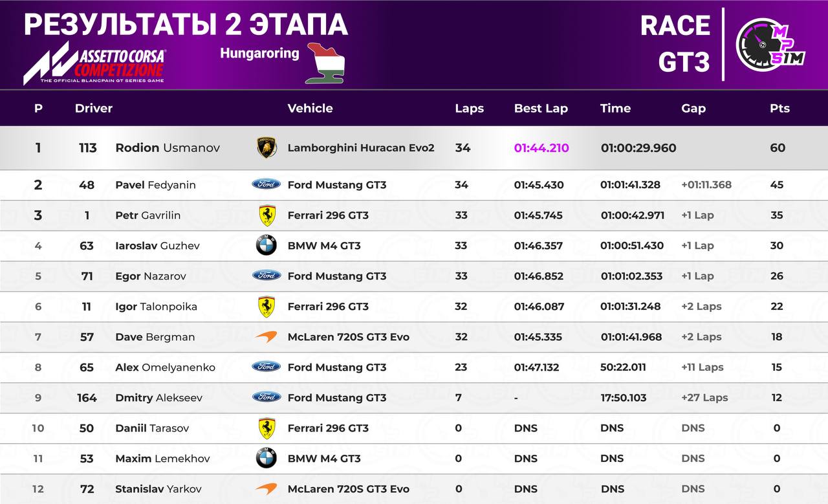Click the purple best lap '01:44.210'

coord(541,148)
